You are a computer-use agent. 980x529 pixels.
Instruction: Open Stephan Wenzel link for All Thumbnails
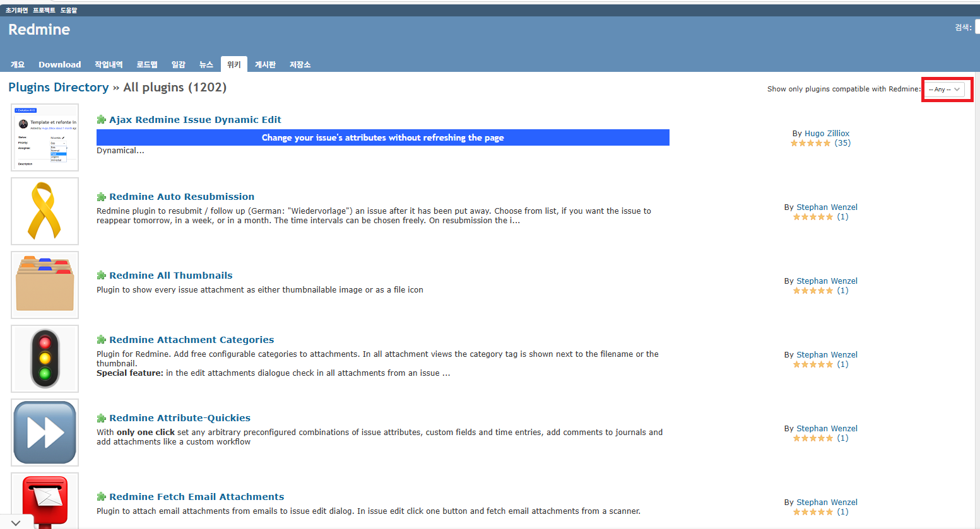827,281
